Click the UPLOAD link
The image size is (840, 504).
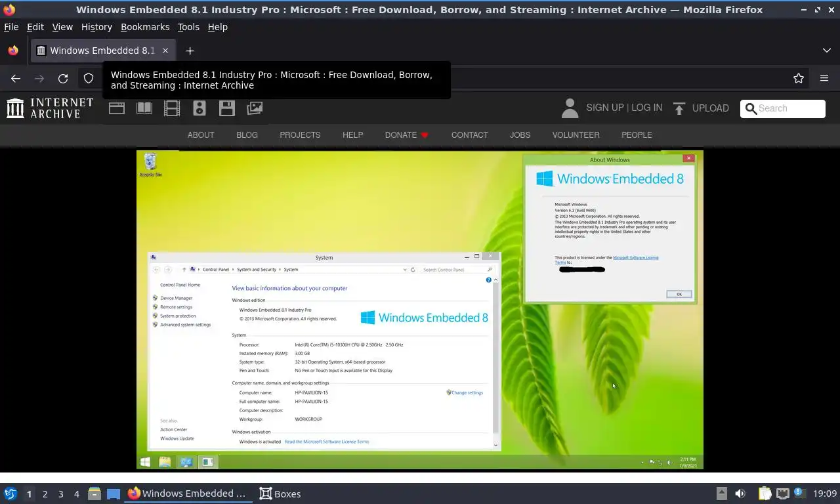pyautogui.click(x=710, y=108)
